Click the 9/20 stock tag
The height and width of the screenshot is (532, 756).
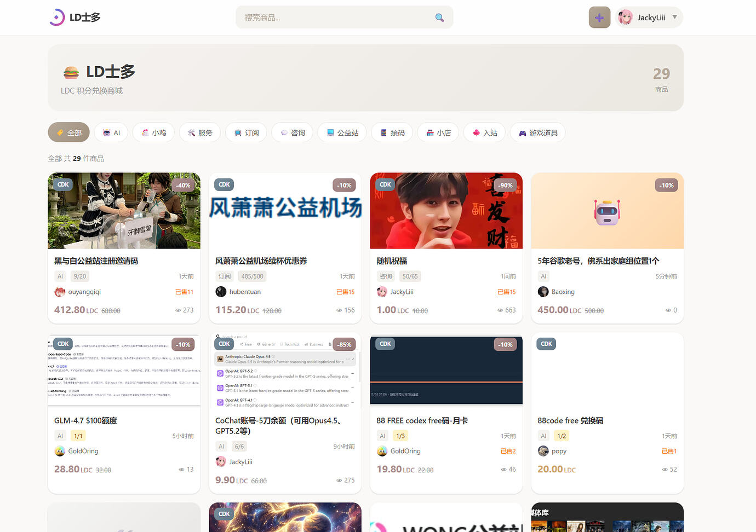point(79,276)
